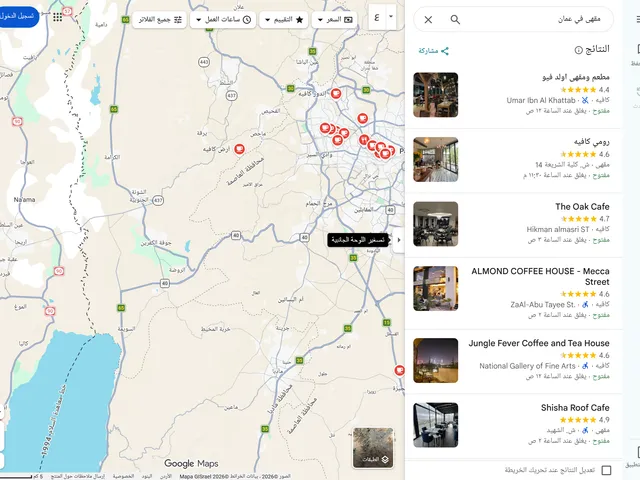Image resolution: width=640 pixels, height=480 pixels.
Task: Click the أرض كافيه map pin
Action: pyautogui.click(x=239, y=149)
